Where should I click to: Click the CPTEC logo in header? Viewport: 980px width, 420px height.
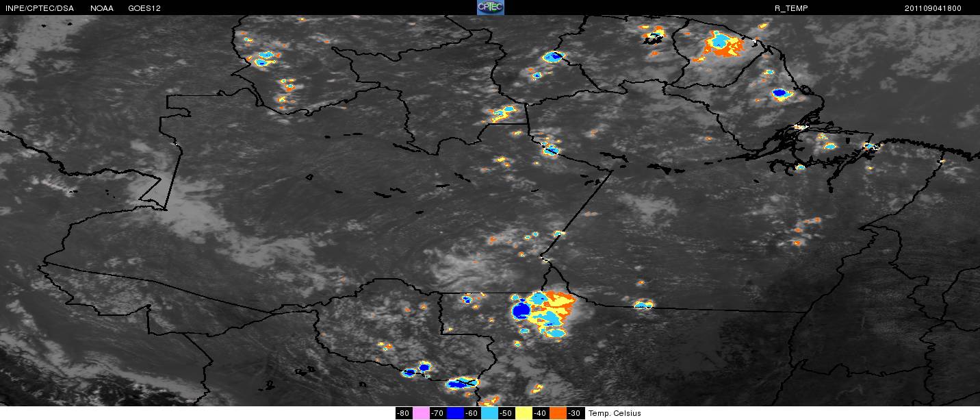[x=490, y=8]
